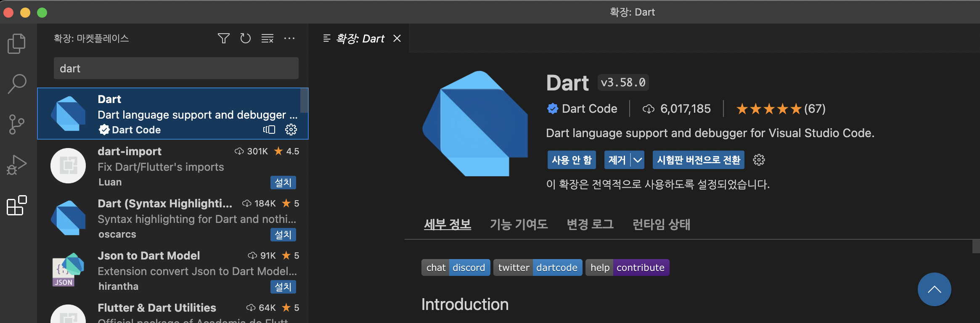
Task: Select the dart-import row in list
Action: [x=173, y=166]
